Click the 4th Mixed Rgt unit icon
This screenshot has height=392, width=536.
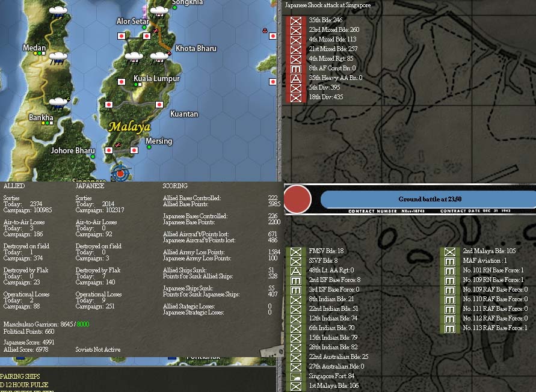pyautogui.click(x=296, y=59)
